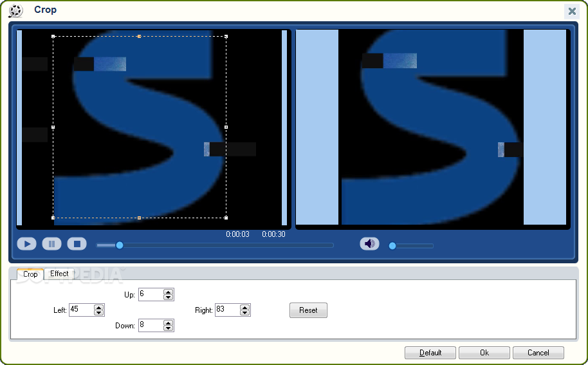
Task: Click the 0:00:03 current time readout
Action: click(237, 234)
